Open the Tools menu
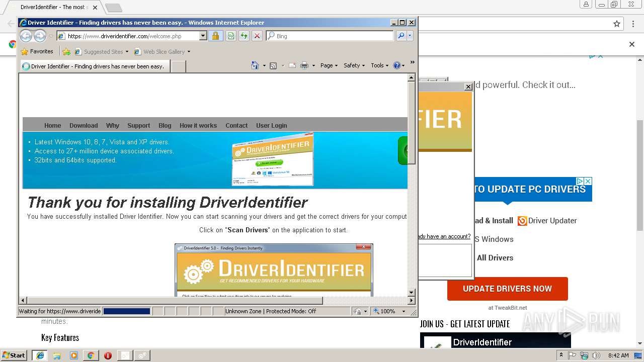 (380, 65)
